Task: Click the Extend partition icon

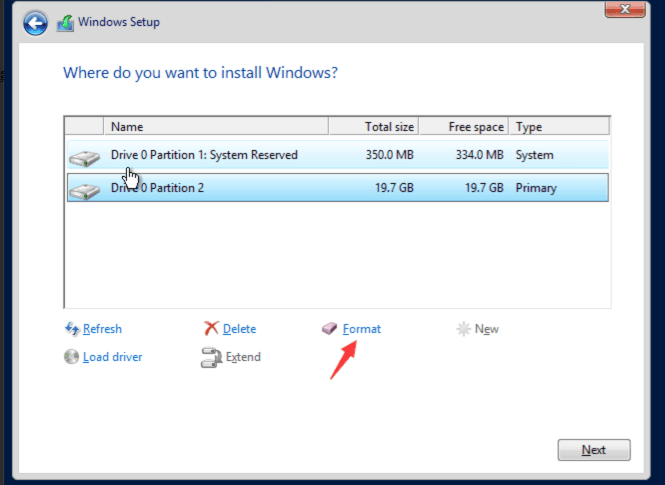Action: pos(211,357)
